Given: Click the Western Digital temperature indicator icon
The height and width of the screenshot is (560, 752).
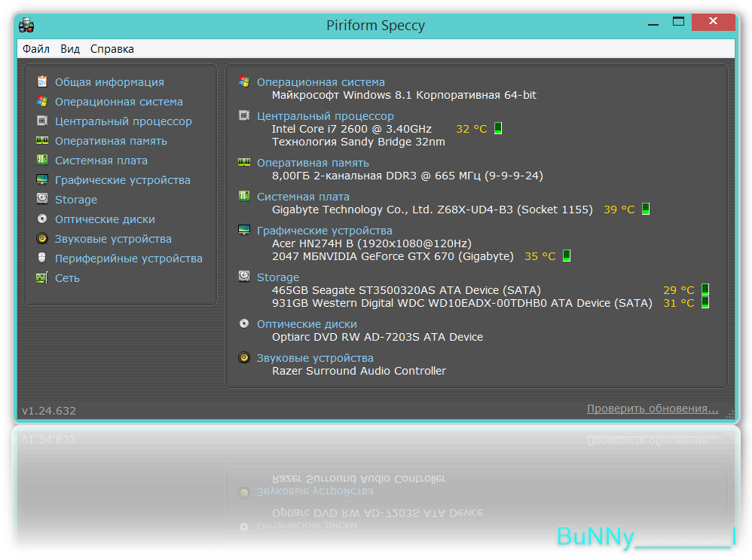Looking at the screenshot, I should (705, 302).
